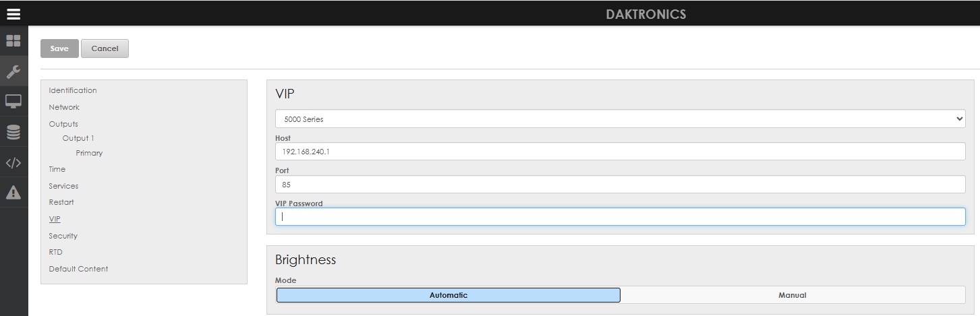The width and height of the screenshot is (980, 316).
Task: Click the dashboard grid icon in sidebar
Action: coord(13,40)
